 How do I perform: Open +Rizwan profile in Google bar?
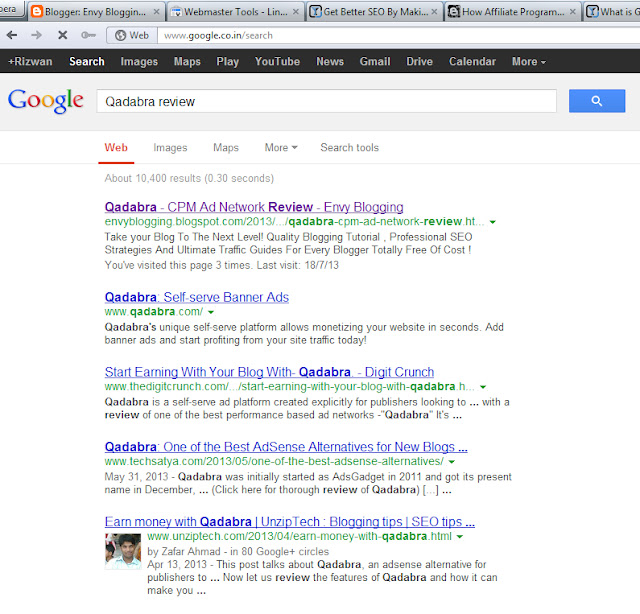click(31, 62)
